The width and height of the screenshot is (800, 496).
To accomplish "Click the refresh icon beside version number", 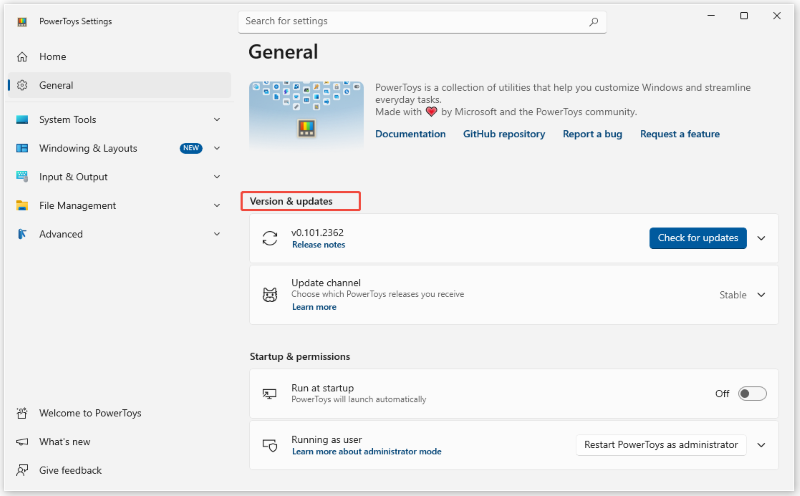I will (270, 238).
